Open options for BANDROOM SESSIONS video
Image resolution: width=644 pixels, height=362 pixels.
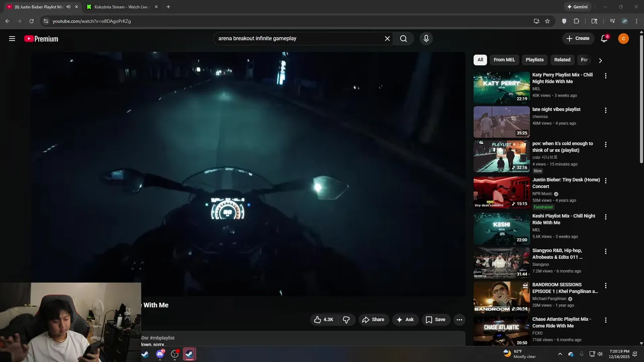pos(605,286)
